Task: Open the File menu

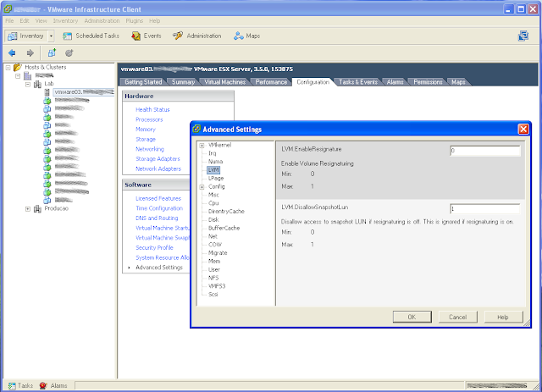Action: (9, 20)
